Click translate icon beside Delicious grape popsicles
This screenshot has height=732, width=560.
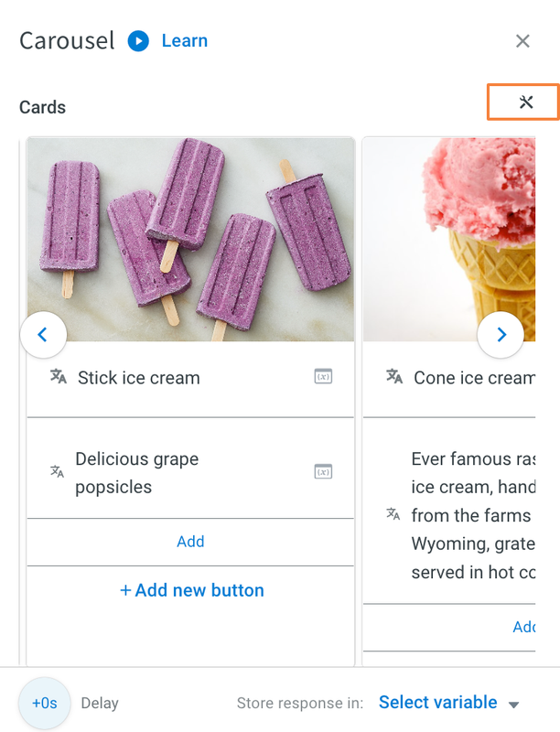58,471
